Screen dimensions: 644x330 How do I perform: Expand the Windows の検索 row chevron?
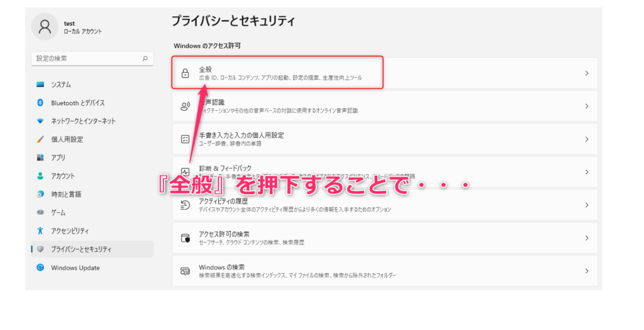pos(587,271)
